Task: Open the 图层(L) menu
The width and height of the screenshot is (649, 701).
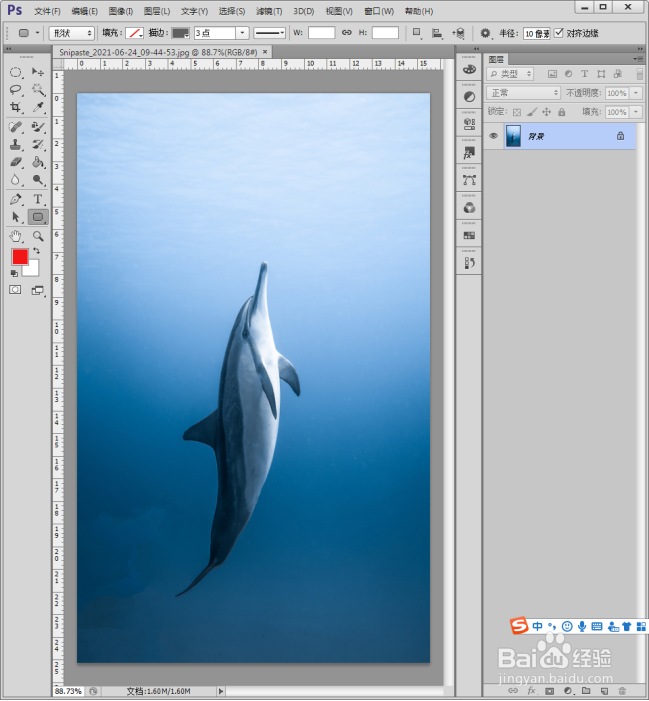Action: pyautogui.click(x=157, y=11)
